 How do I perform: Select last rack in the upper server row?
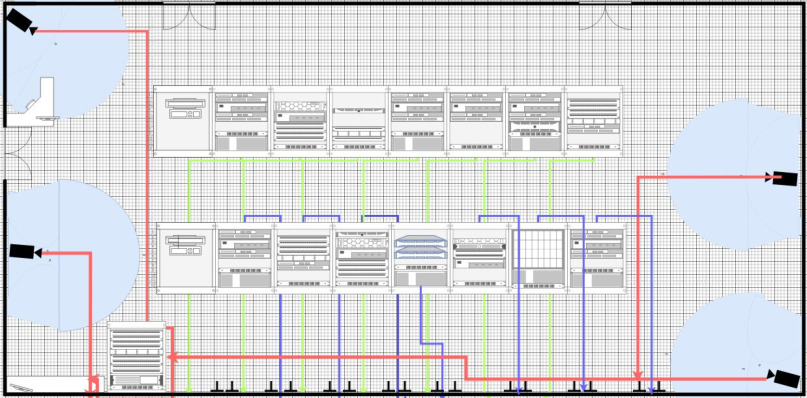point(593,121)
